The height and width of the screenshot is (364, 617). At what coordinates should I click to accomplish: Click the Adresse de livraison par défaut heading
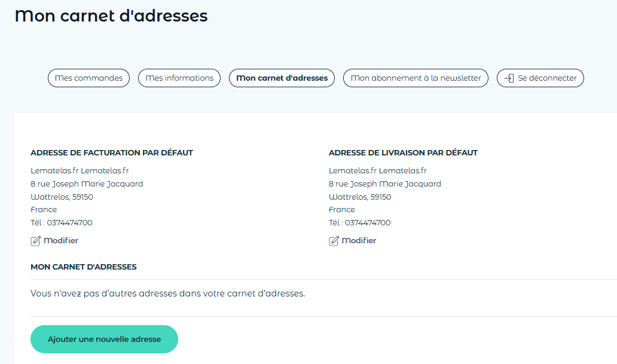(403, 153)
